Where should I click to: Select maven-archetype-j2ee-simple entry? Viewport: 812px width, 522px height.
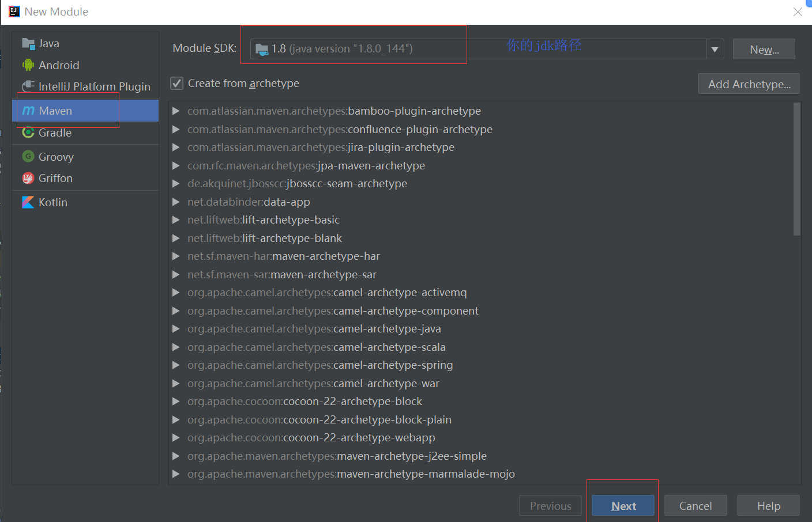pyautogui.click(x=337, y=456)
